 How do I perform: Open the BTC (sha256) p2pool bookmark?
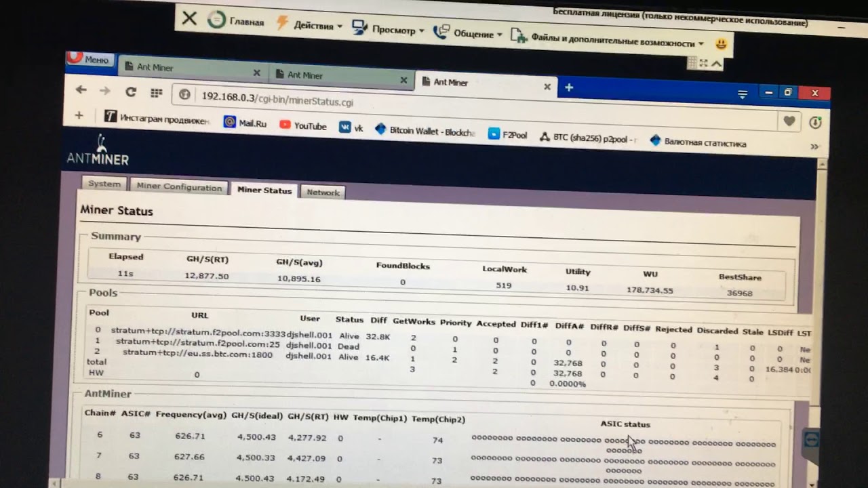[589, 138]
